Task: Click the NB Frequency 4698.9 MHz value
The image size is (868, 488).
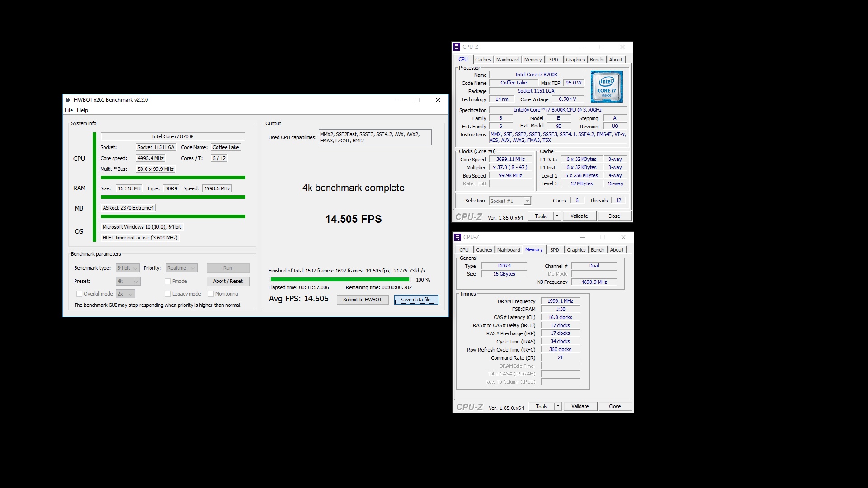Action: [594, 282]
